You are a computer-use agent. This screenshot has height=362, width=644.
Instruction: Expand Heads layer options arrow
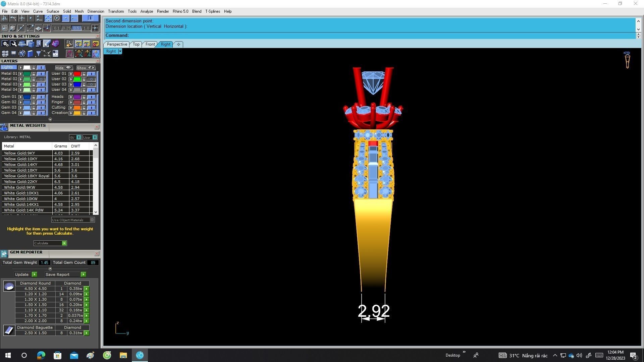point(71,97)
